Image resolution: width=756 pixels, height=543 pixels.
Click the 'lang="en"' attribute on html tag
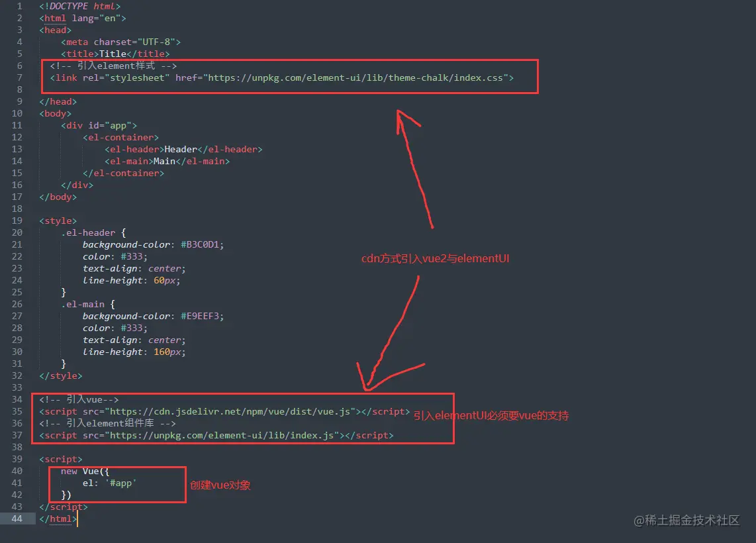(x=97, y=19)
